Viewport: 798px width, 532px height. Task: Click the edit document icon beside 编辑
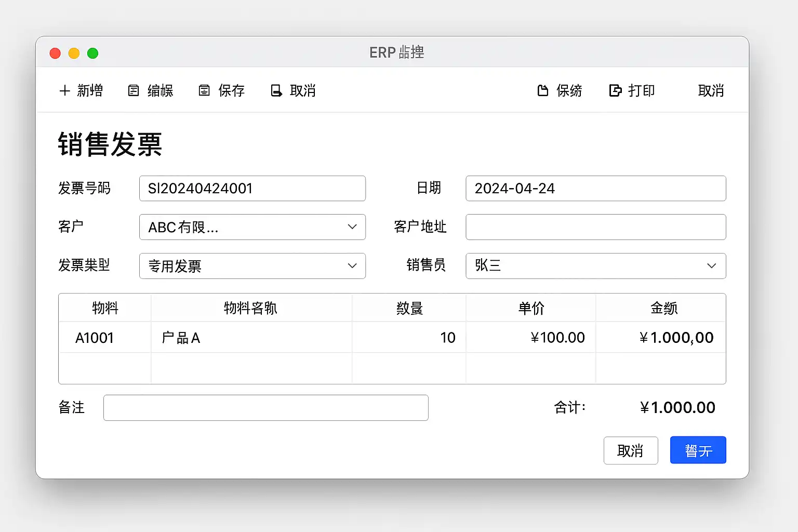tap(134, 91)
